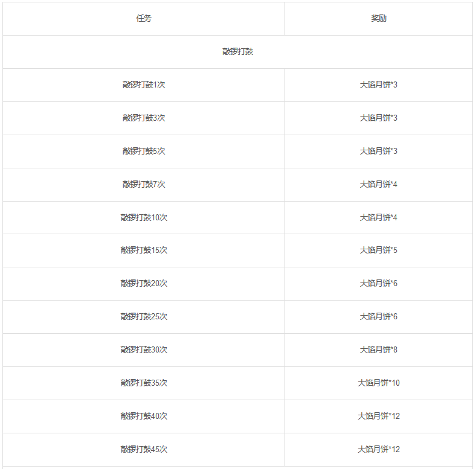The image size is (476, 469).
Task: Click 大馅月饼*4 reward for 7次
Action: [379, 185]
